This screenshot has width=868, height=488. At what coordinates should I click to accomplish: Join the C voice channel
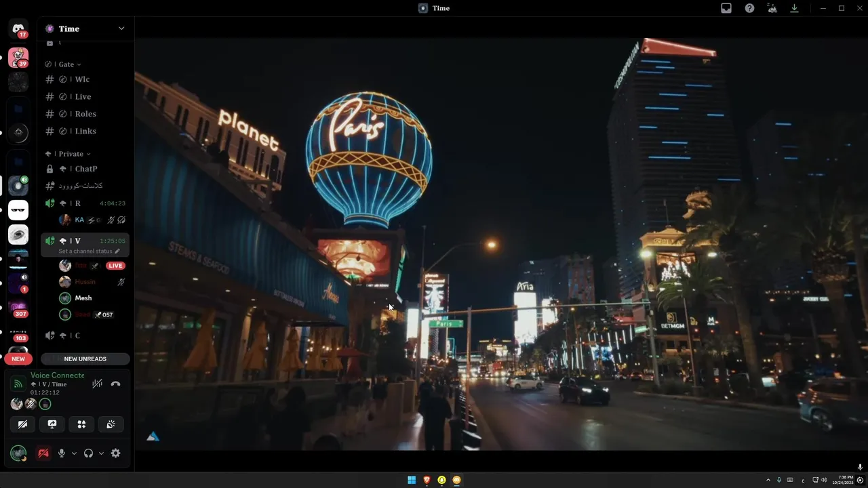[85, 335]
